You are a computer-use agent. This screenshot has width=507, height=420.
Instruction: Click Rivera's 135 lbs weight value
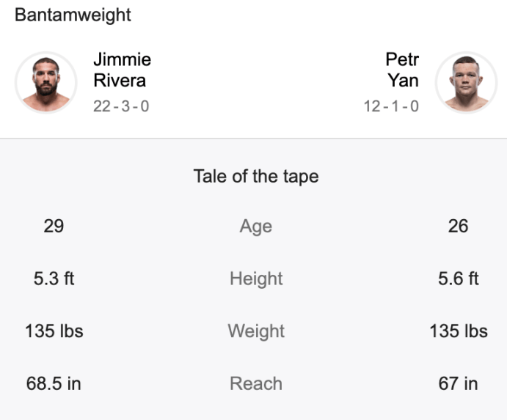pyautogui.click(x=54, y=331)
